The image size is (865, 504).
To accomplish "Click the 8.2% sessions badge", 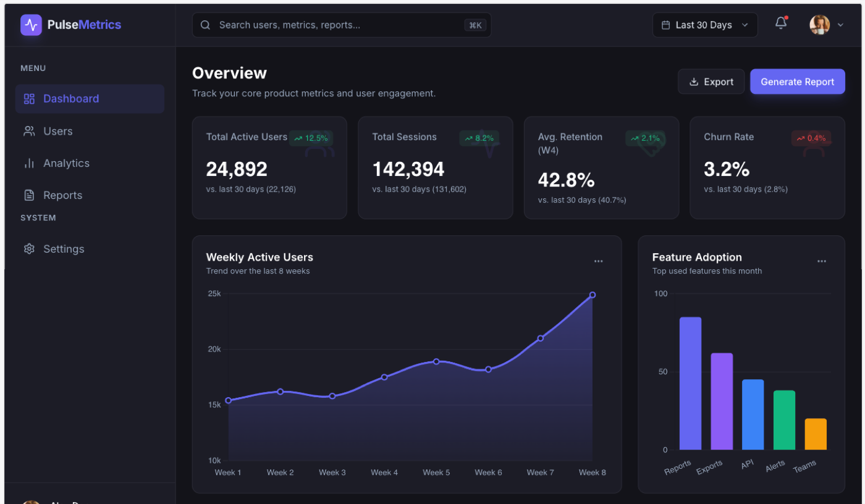I will point(479,138).
